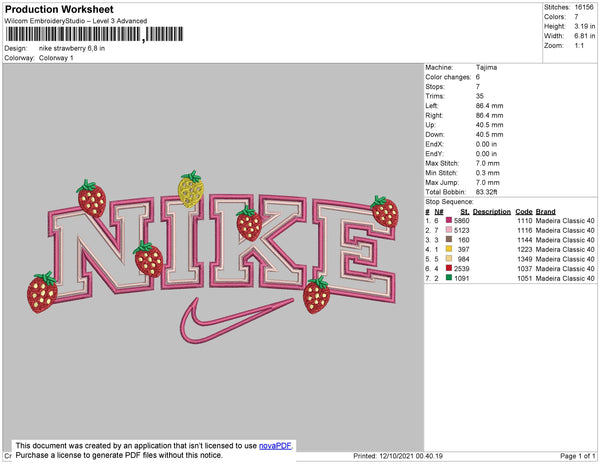
Task: Select the Zoom value '1:1'
Action: [579, 46]
